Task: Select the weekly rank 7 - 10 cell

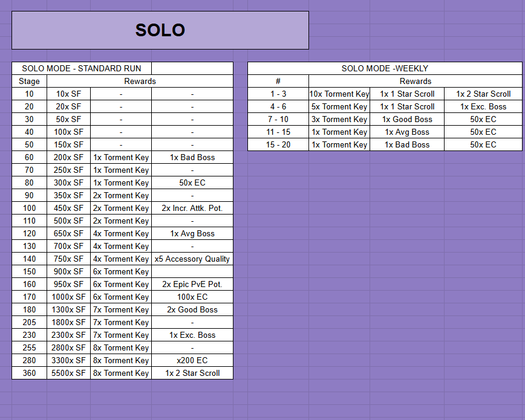Action: (x=278, y=119)
